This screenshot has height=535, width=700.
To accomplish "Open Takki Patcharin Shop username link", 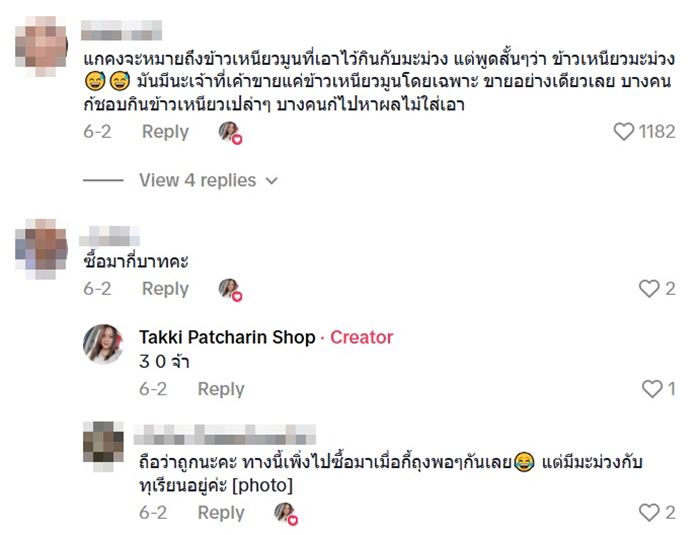I will (227, 337).
